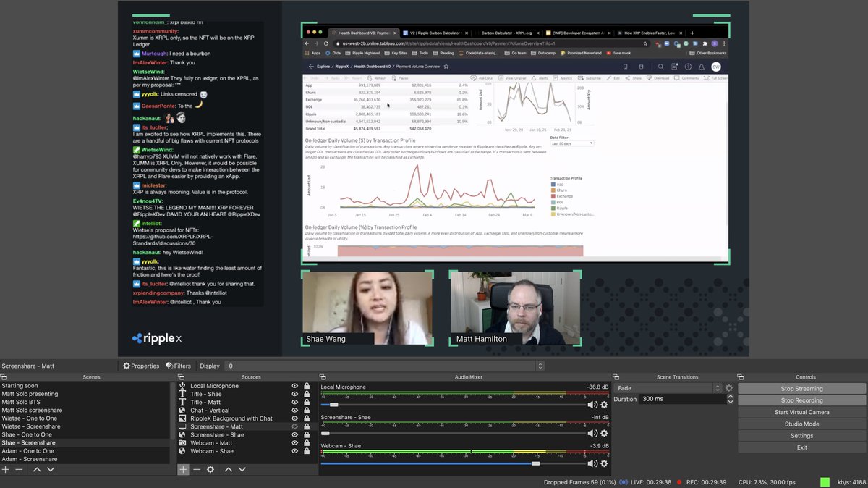Unlock the RippleX Background with Chat source

(x=307, y=418)
